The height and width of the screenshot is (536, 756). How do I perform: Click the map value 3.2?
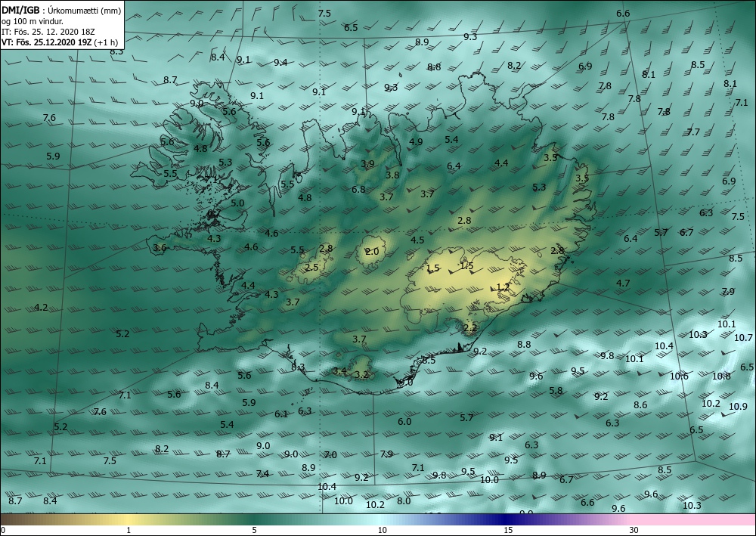pos(361,374)
